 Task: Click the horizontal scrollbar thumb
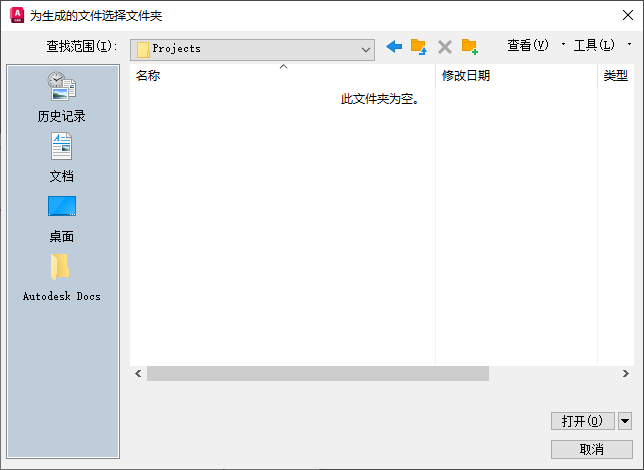click(x=318, y=373)
